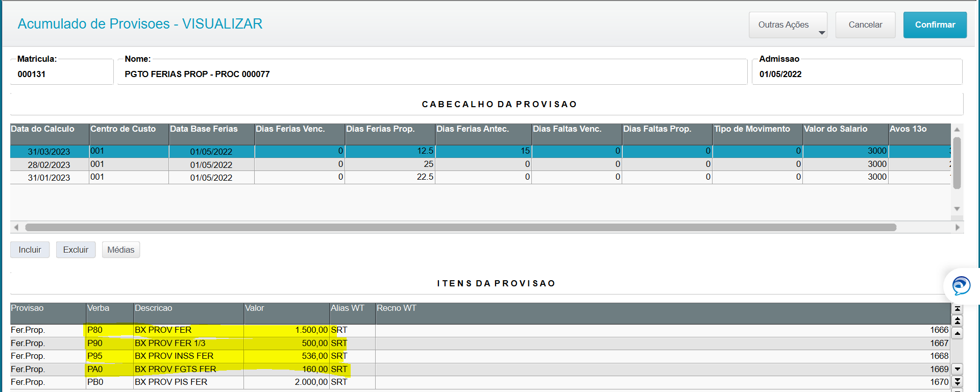Open the chat assistant bubble icon
Screen dimensions: 980x392
[x=961, y=286]
